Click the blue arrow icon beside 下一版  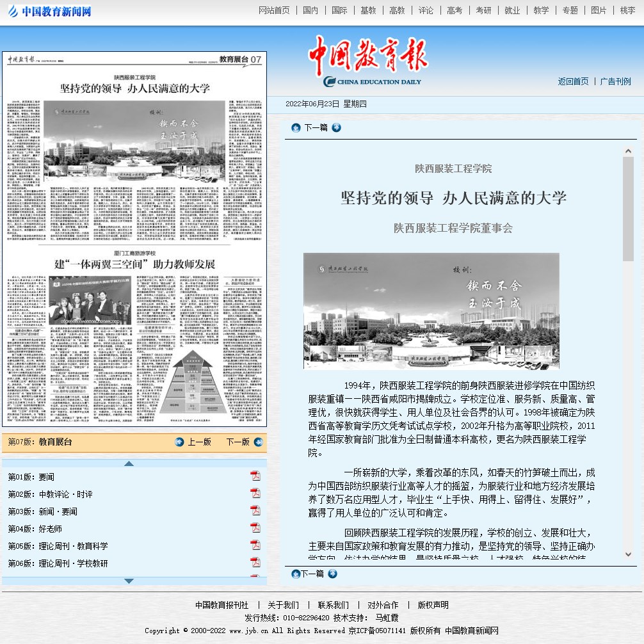tap(257, 442)
